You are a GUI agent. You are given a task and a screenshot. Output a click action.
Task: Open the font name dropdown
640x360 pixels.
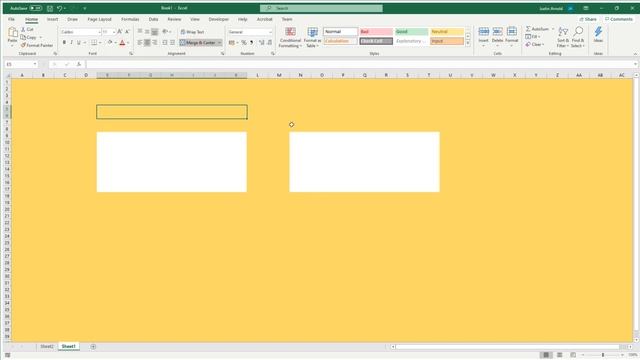pyautogui.click(x=99, y=32)
